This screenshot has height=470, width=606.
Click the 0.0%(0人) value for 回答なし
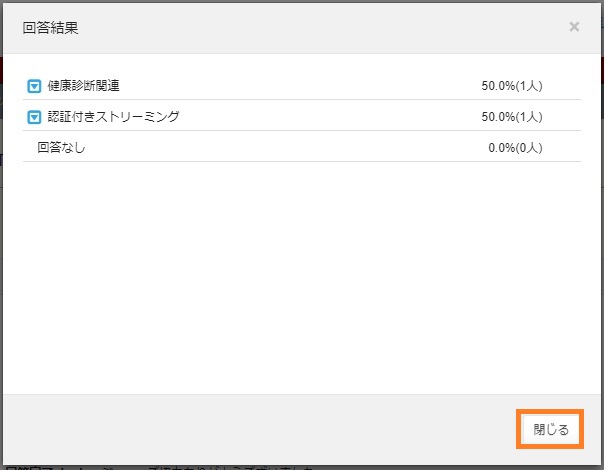[514, 147]
